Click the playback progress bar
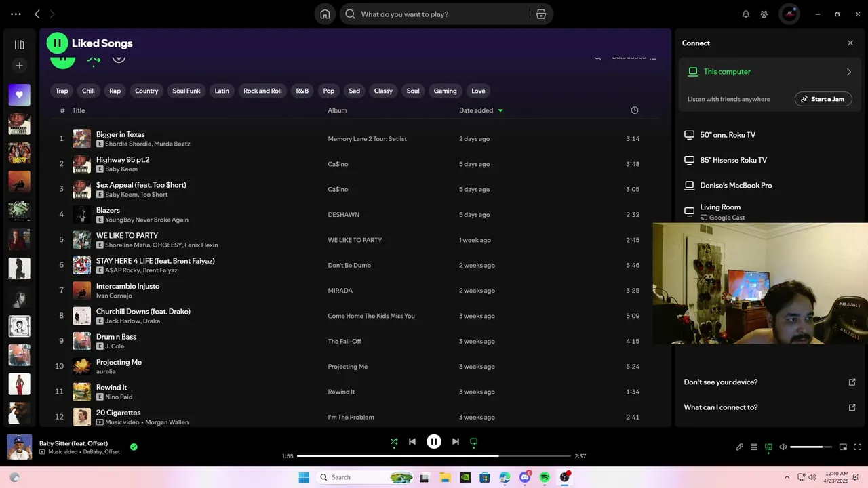The height and width of the screenshot is (488, 868). click(434, 456)
